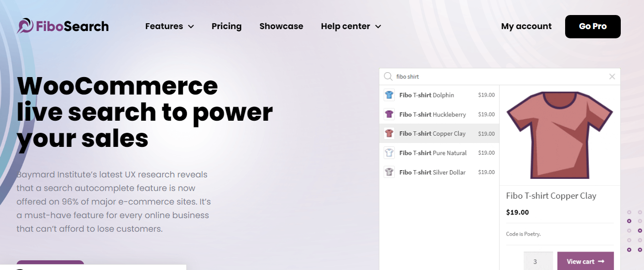644x270 pixels.
Task: Click the Copper Clay T-shirt small thumbnail
Action: 389,133
